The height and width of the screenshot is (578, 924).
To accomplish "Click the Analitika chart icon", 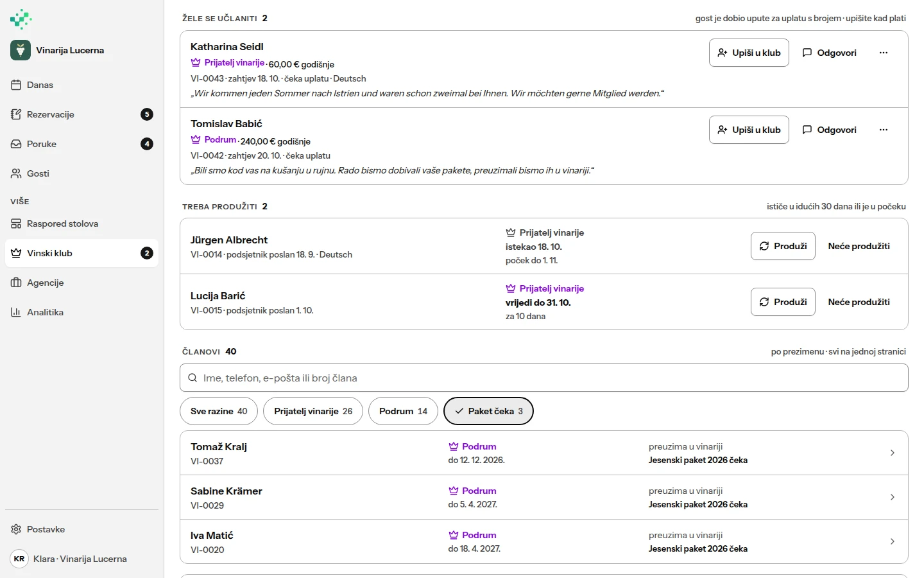I will (16, 312).
